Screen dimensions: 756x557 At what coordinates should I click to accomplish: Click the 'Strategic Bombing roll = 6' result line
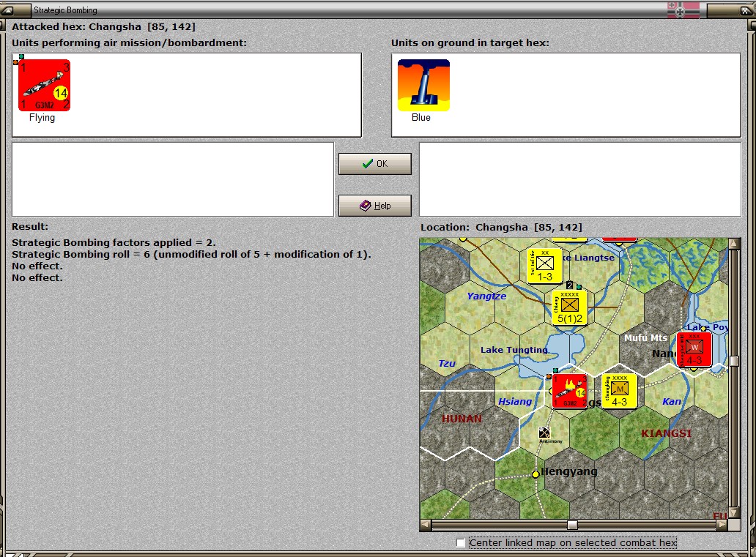pyautogui.click(x=191, y=255)
